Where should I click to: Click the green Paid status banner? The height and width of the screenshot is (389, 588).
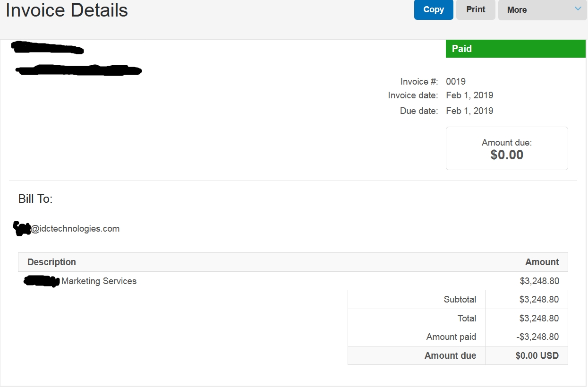[x=516, y=49]
